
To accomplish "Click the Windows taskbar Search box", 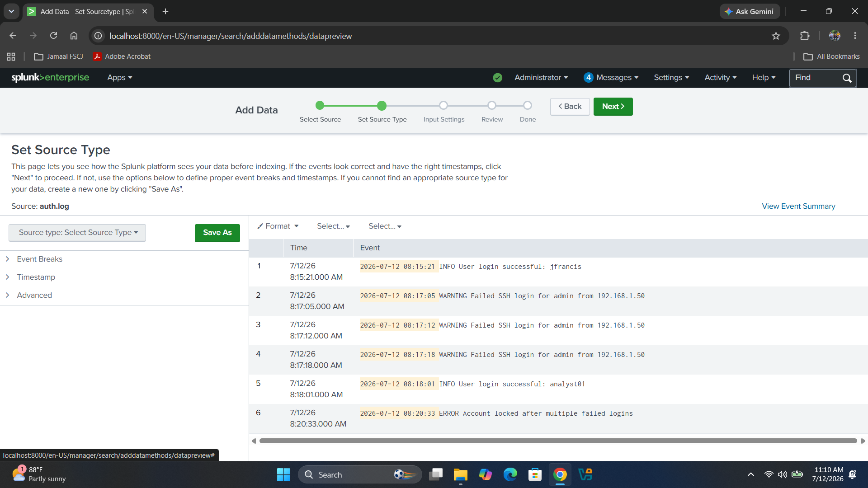I will 360,474.
